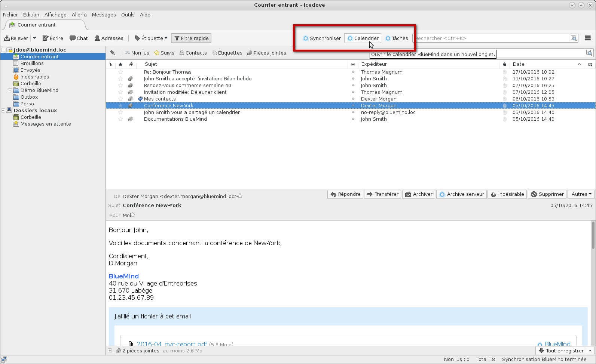Open BlueMind Tâches
596x364 pixels.
click(x=397, y=38)
